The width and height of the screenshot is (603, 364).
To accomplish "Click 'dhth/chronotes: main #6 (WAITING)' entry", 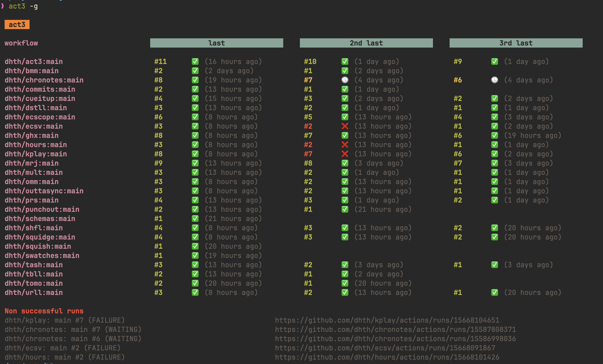I will pos(73,339).
